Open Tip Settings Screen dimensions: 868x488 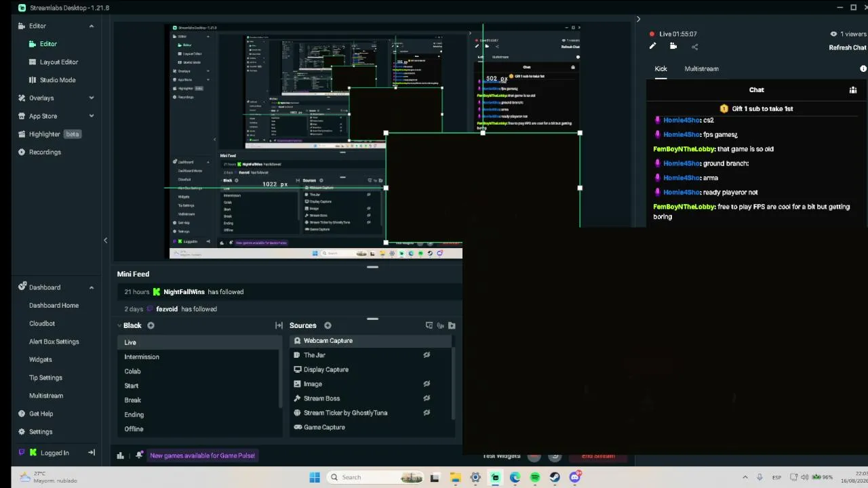pos(45,378)
